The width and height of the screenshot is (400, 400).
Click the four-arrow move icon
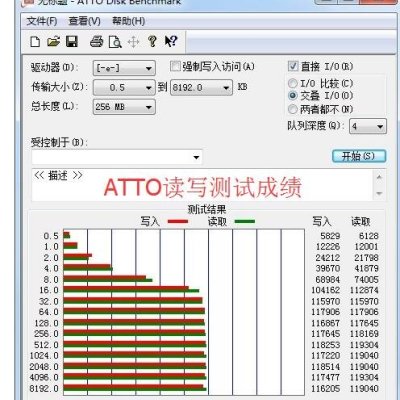click(133, 42)
